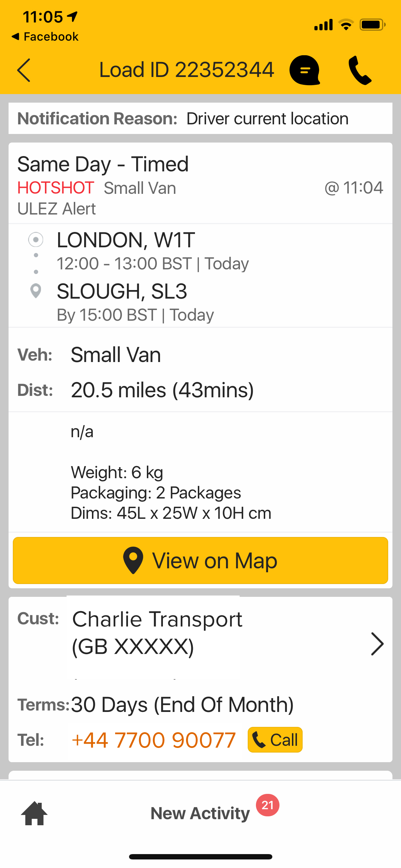Go to home via house icon

(34, 813)
